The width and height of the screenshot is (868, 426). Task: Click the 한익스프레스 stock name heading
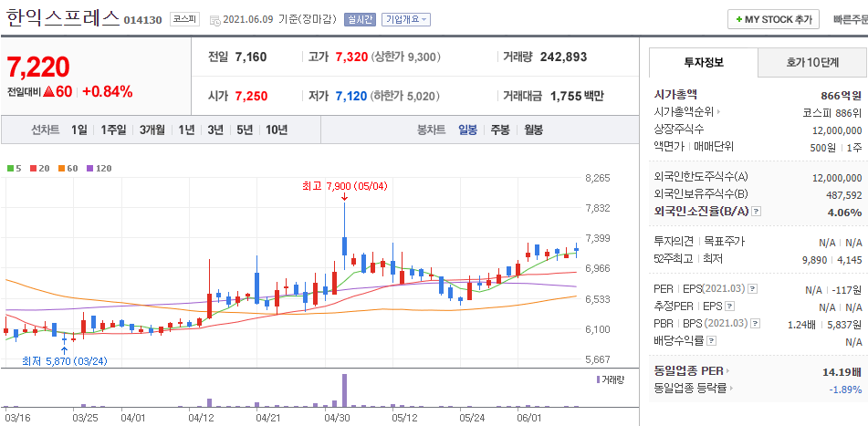pos(63,19)
